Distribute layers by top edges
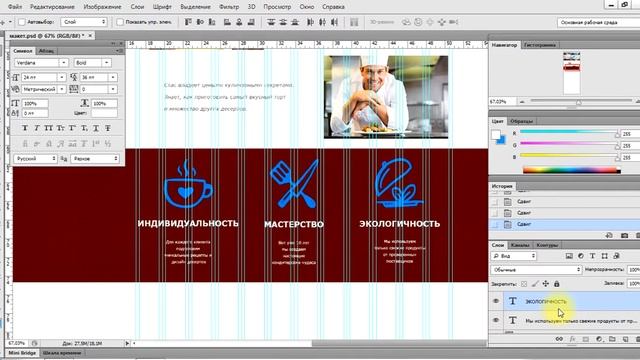Viewport: 640px width, 360px height. click(271, 22)
